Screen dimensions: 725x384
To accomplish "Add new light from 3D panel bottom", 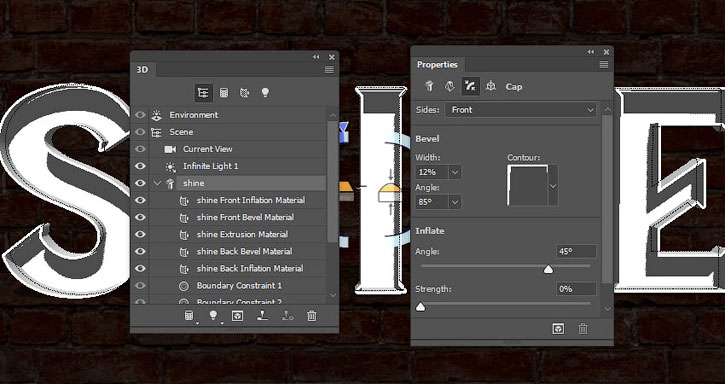I will 213,316.
